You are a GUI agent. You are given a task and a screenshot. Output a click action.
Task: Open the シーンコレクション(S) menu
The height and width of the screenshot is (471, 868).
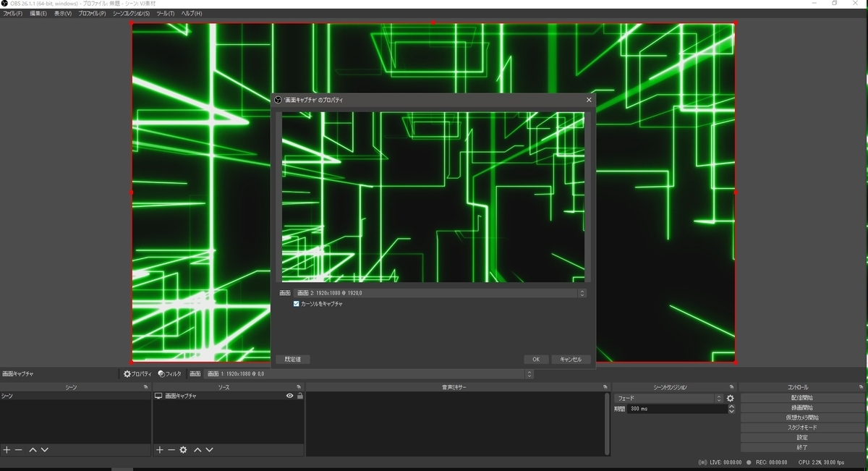pyautogui.click(x=132, y=14)
